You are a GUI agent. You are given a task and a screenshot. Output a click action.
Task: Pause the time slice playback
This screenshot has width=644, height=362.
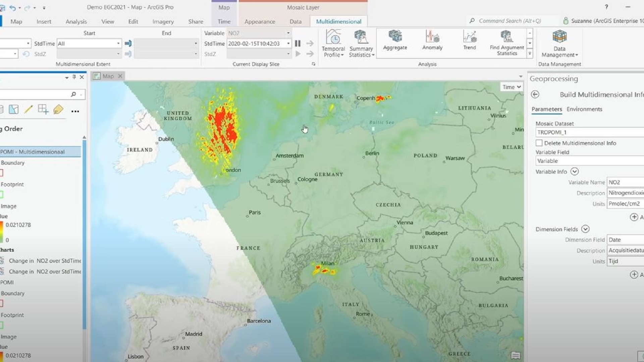pyautogui.click(x=298, y=43)
